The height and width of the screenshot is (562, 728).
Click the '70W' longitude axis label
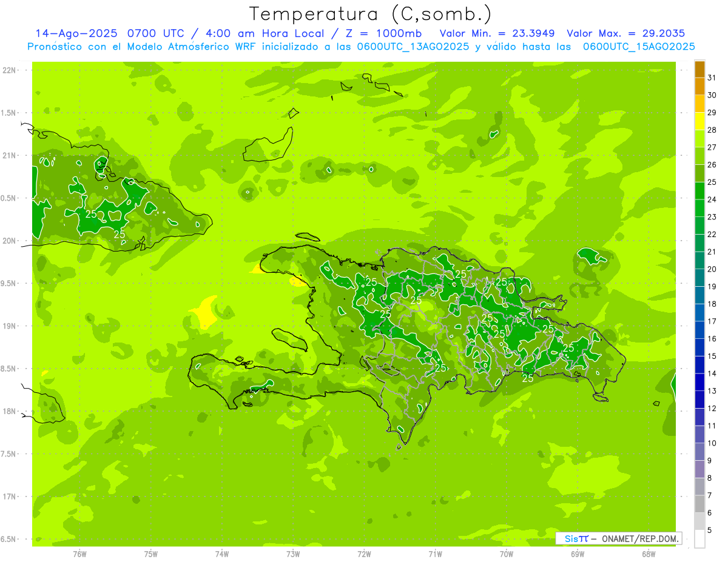pos(507,554)
